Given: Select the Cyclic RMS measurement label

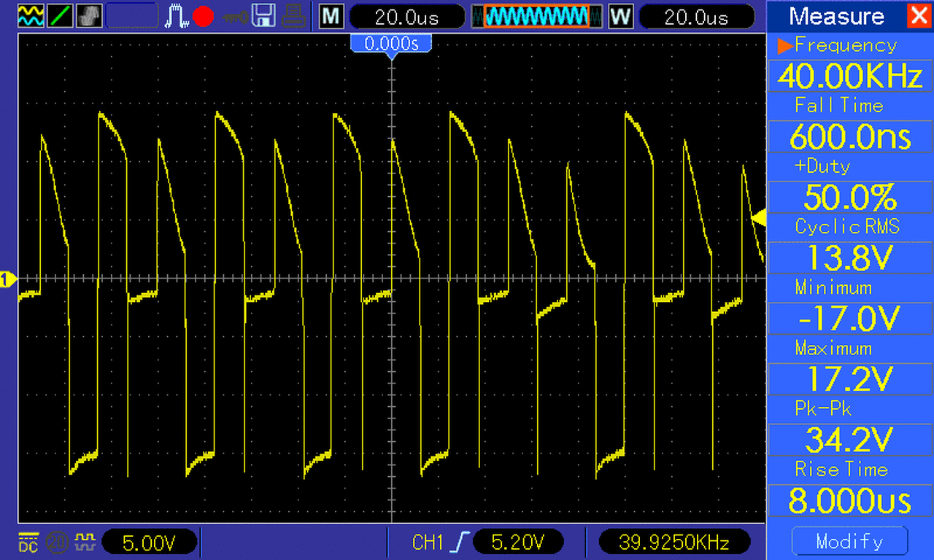Looking at the screenshot, I should (x=848, y=227).
